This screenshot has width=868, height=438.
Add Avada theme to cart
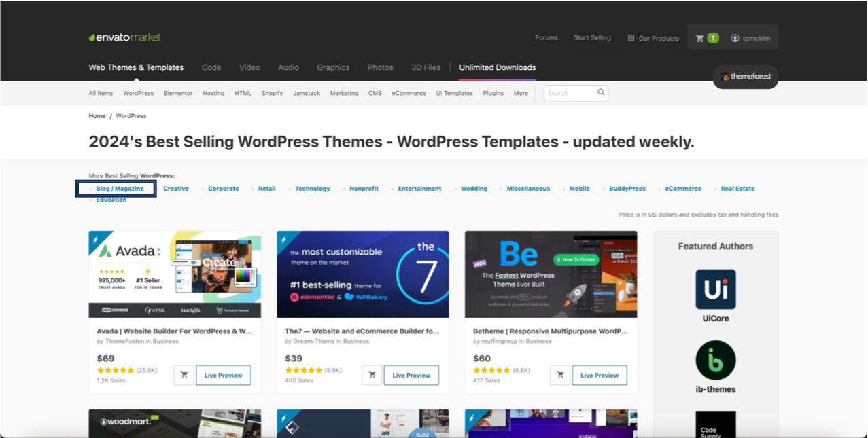(184, 376)
